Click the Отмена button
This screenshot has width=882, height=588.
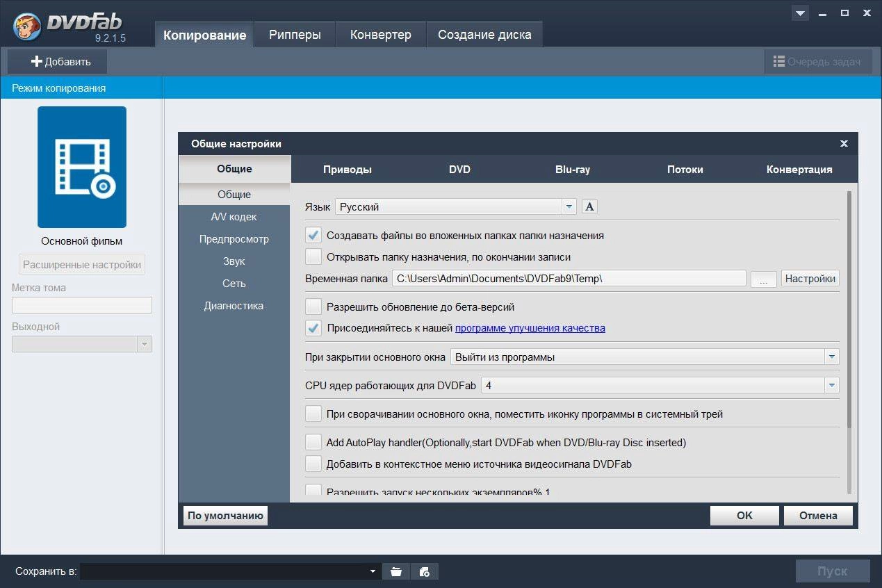(x=818, y=516)
